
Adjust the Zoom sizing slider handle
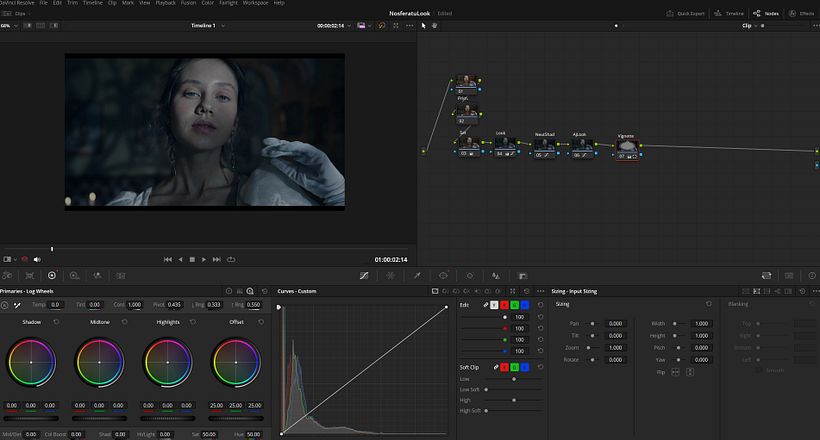(x=588, y=347)
